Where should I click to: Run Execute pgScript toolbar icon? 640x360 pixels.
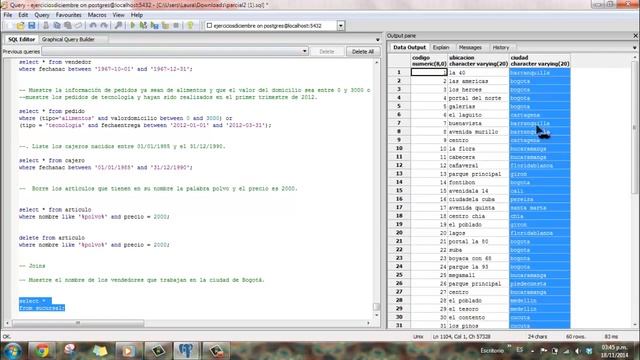pyautogui.click(x=143, y=25)
